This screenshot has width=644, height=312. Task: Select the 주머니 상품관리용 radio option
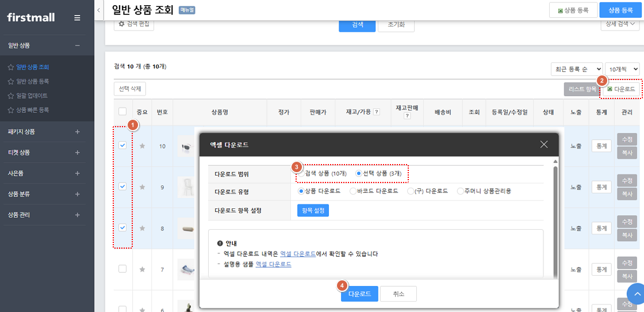pyautogui.click(x=460, y=191)
